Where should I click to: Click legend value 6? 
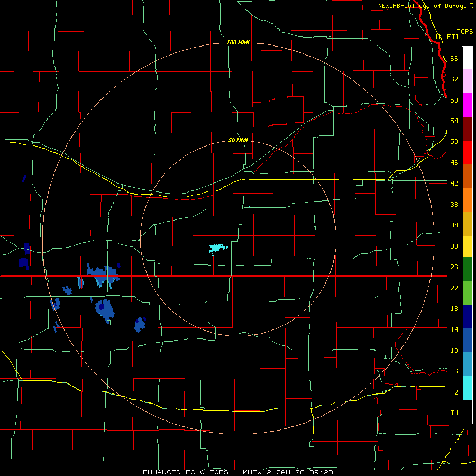click(456, 371)
